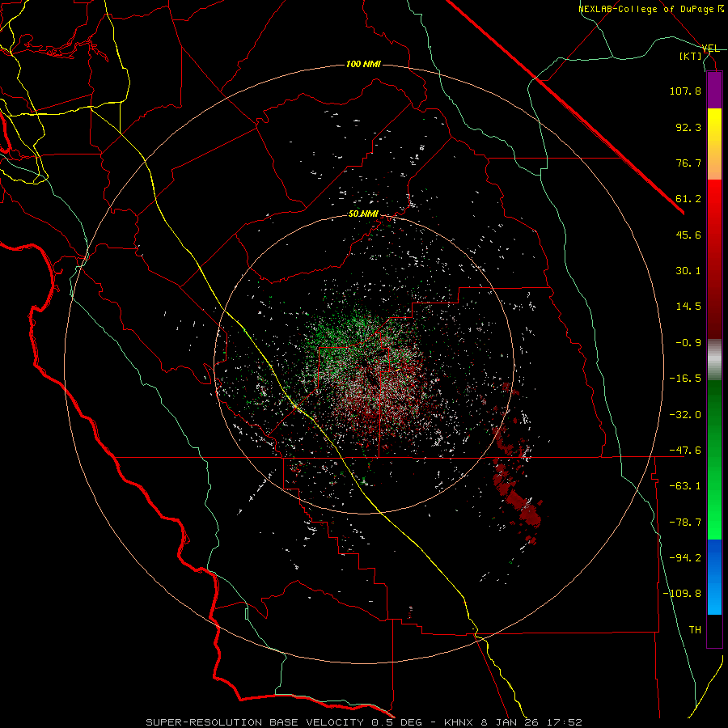
Task: Select the -94.2 velocity scale value
Action: 685,558
